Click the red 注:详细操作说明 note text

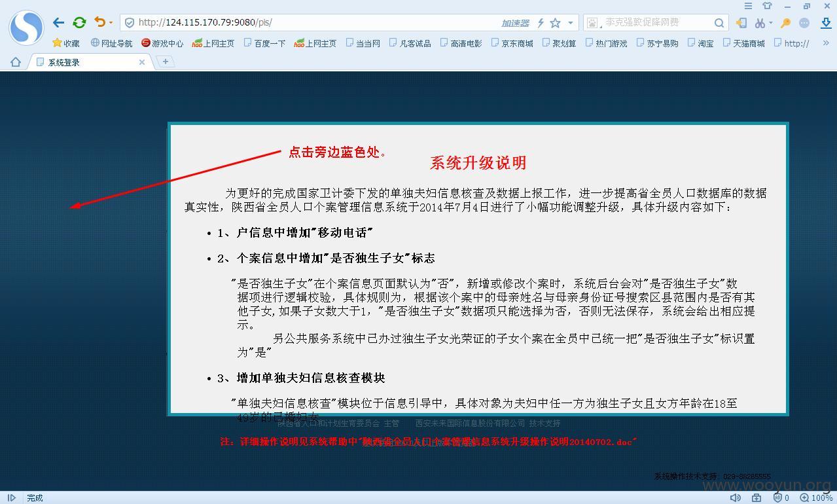pyautogui.click(x=429, y=442)
